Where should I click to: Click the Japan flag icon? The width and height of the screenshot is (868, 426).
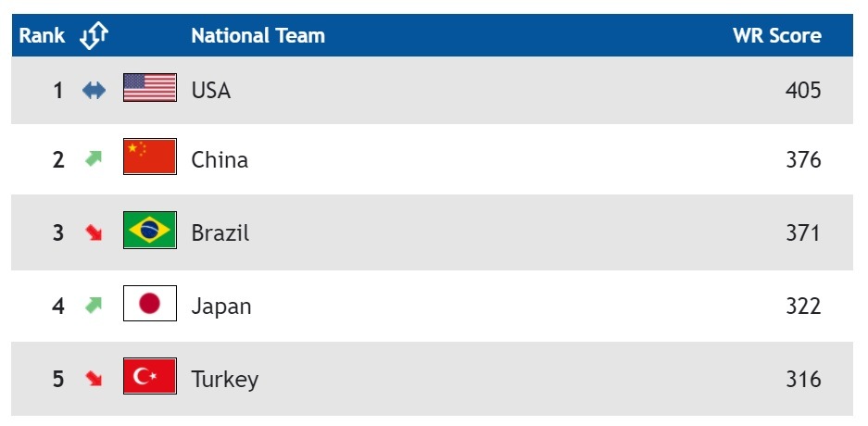149,304
